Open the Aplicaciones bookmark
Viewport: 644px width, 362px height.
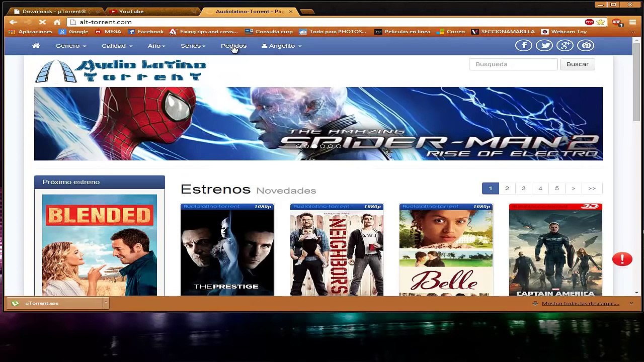[31, 32]
